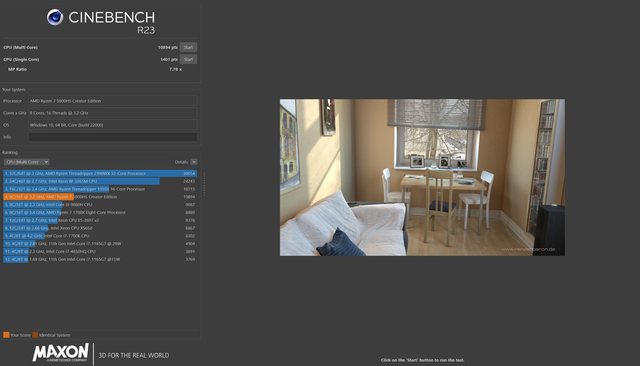Select the Intel Core i9-9880H ranking entry
The height and width of the screenshot is (366, 640).
point(100,204)
